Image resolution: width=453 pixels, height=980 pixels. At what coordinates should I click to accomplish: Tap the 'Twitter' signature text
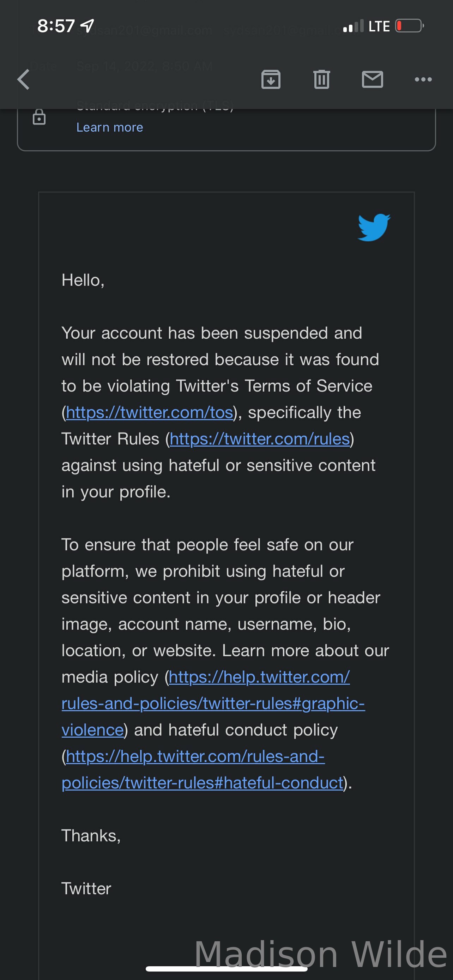[x=86, y=889]
